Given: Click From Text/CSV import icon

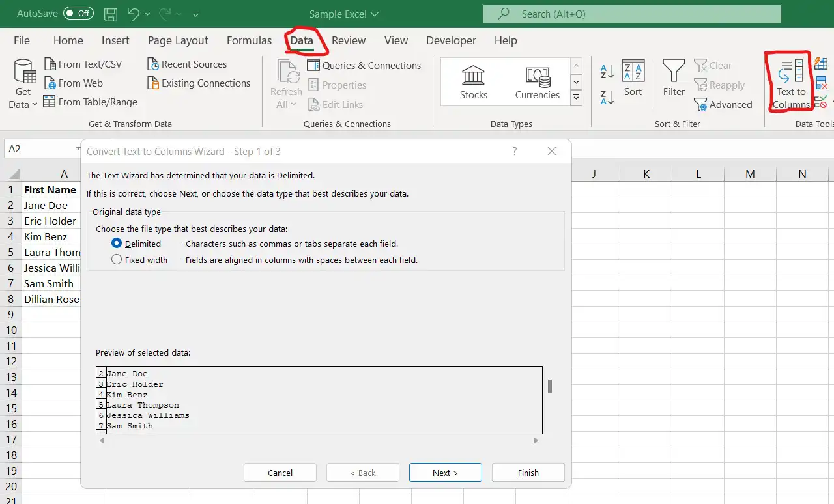Looking at the screenshot, I should [50, 64].
